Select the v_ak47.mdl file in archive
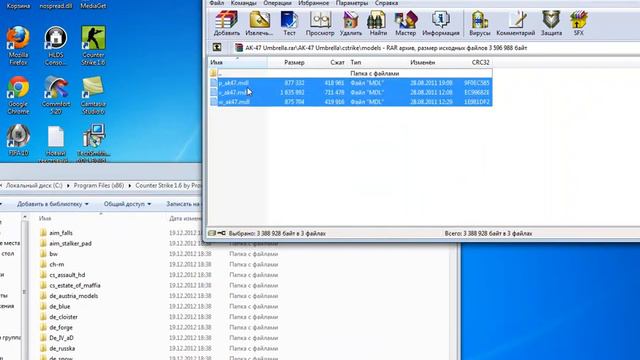 351,92
